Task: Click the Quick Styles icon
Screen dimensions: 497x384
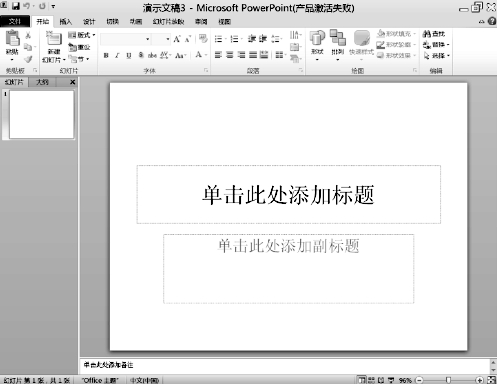Action: [362, 38]
